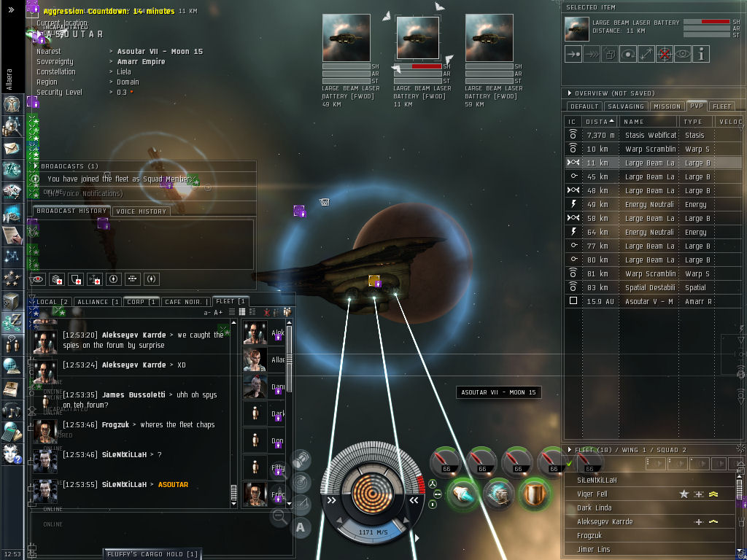Toggle the hide passive modules minus button
Screen dimensions: 747x560
[x=438, y=494]
